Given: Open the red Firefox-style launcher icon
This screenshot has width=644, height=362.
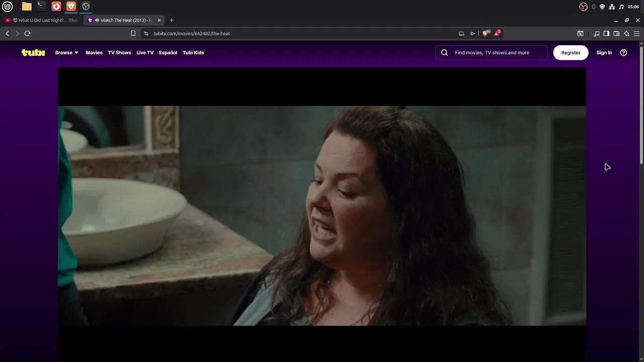Looking at the screenshot, I should pyautogui.click(x=56, y=7).
